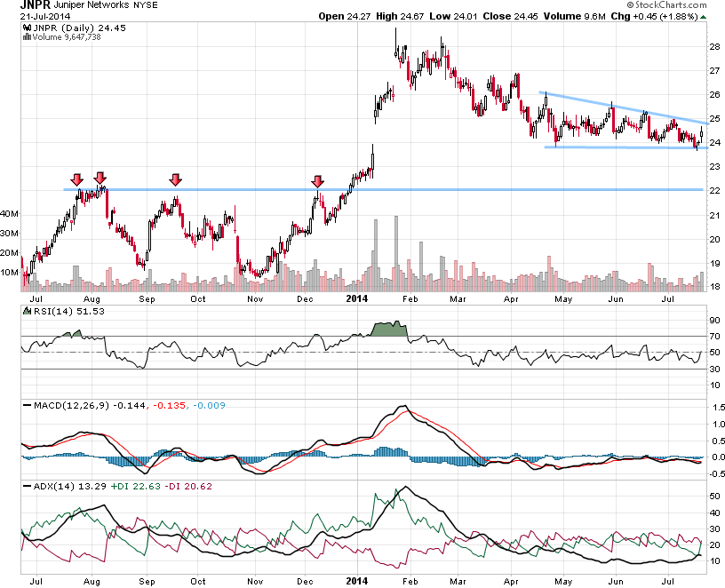The width and height of the screenshot is (725, 588).
Task: Click the Nov label under the price chart
Action: 255,299
